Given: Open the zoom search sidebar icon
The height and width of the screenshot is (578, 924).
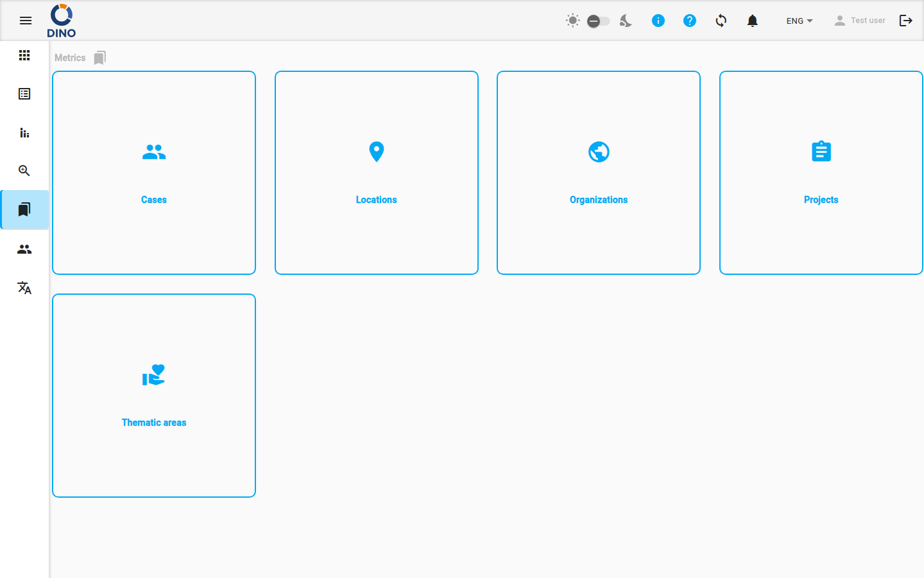Looking at the screenshot, I should coord(24,171).
